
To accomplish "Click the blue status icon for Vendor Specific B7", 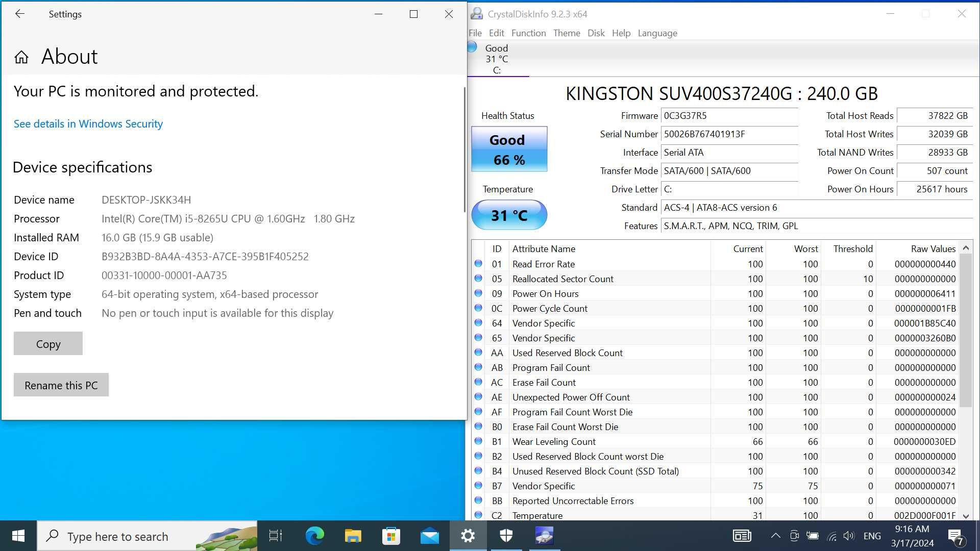I will (x=479, y=485).
